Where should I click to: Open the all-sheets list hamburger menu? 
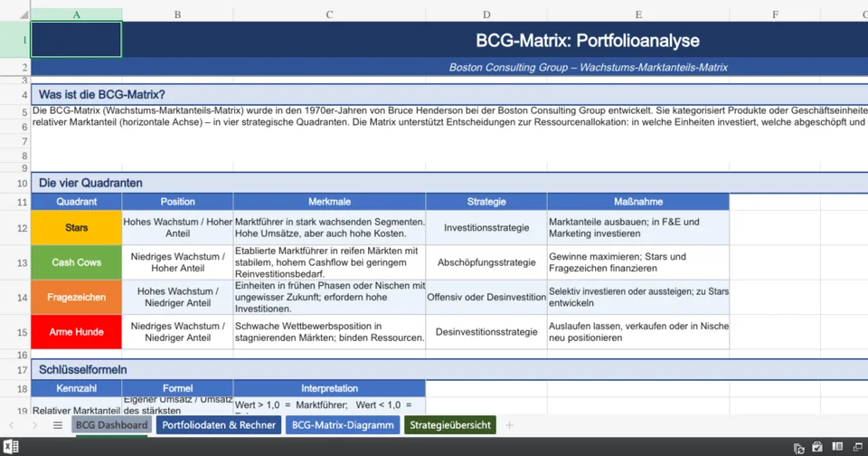point(58,425)
